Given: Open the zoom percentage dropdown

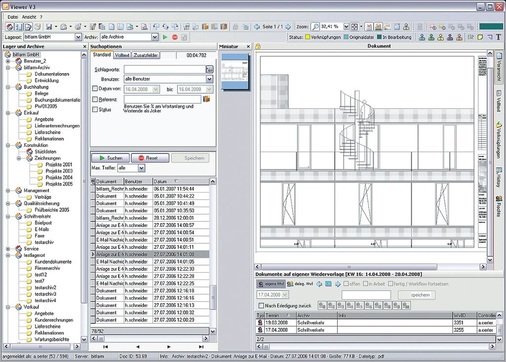Looking at the screenshot, I should tap(346, 26).
